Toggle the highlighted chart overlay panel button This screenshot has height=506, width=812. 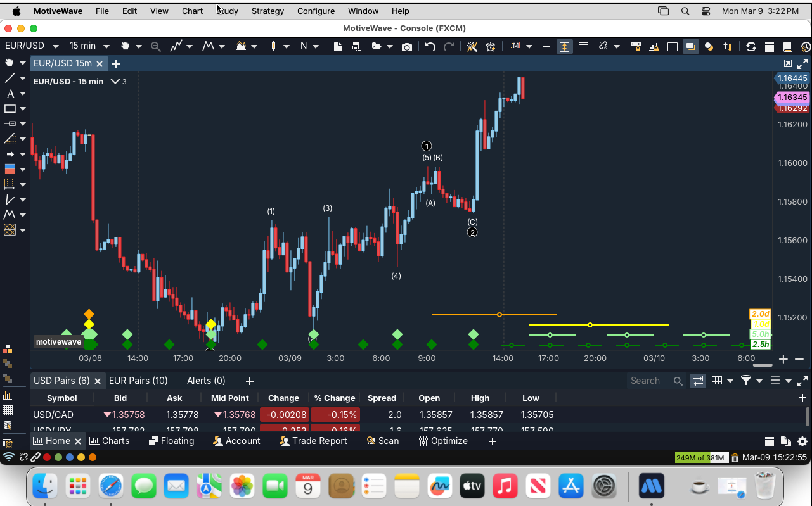click(690, 46)
